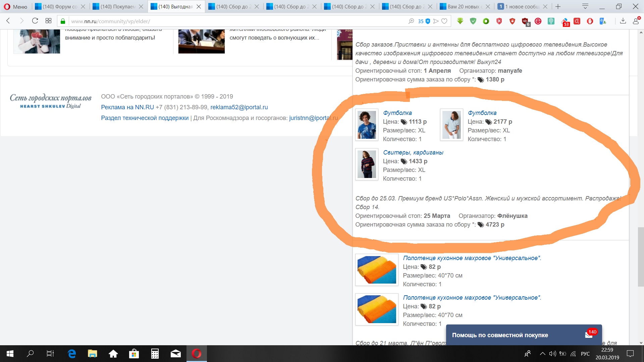Open the blue t-shirt product thumbnail
The width and height of the screenshot is (644, 362).
(x=367, y=125)
